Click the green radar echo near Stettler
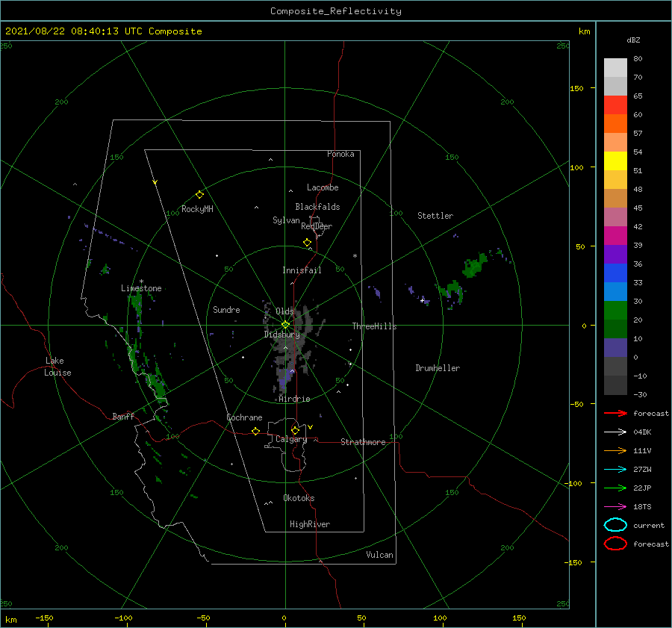The height and width of the screenshot is (628, 672). 474,265
